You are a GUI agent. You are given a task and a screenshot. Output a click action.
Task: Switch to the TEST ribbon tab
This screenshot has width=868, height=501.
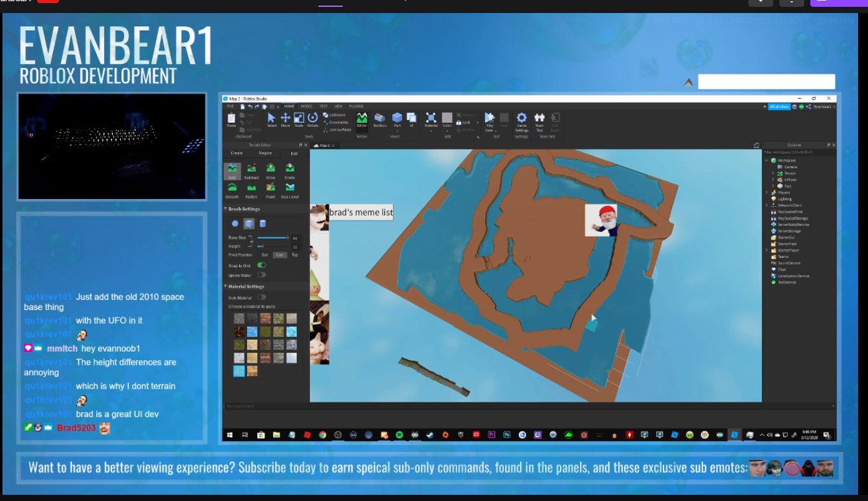[323, 107]
